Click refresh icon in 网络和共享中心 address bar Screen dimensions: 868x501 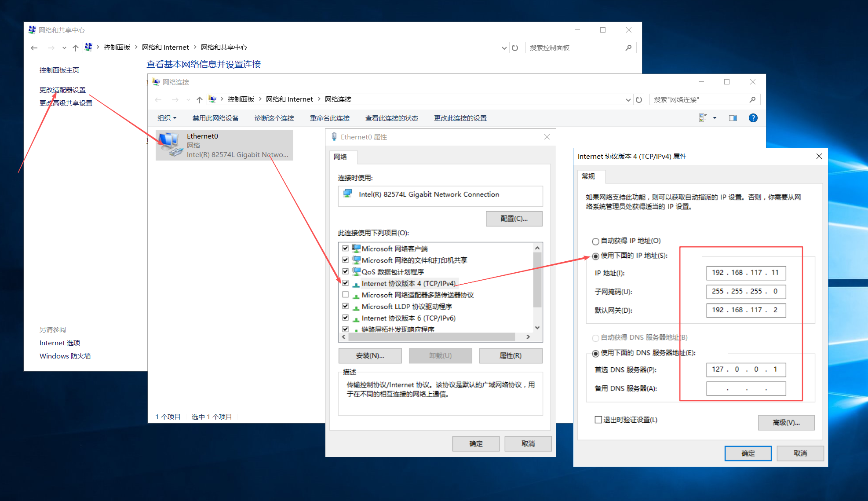click(515, 48)
